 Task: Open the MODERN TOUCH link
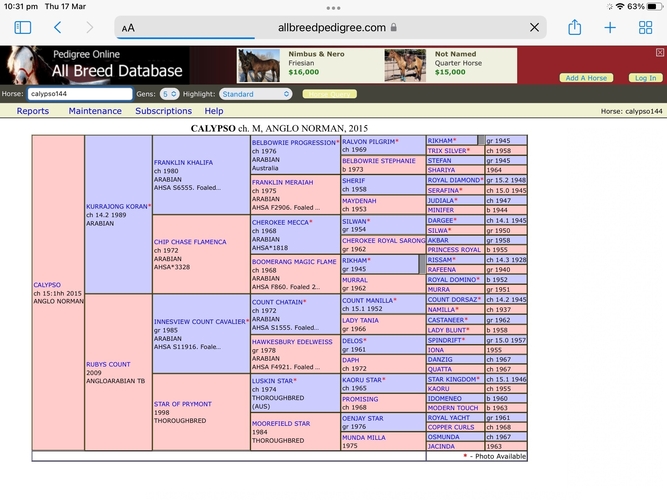[453, 408]
